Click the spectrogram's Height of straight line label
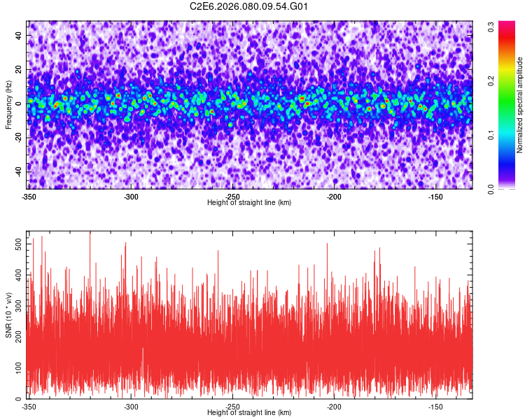 coord(249,202)
